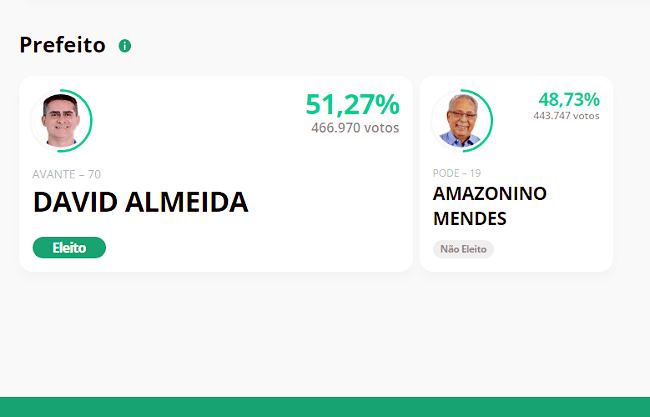
Task: Open Amazonino Mendes's candidate photo
Action: coord(460,120)
